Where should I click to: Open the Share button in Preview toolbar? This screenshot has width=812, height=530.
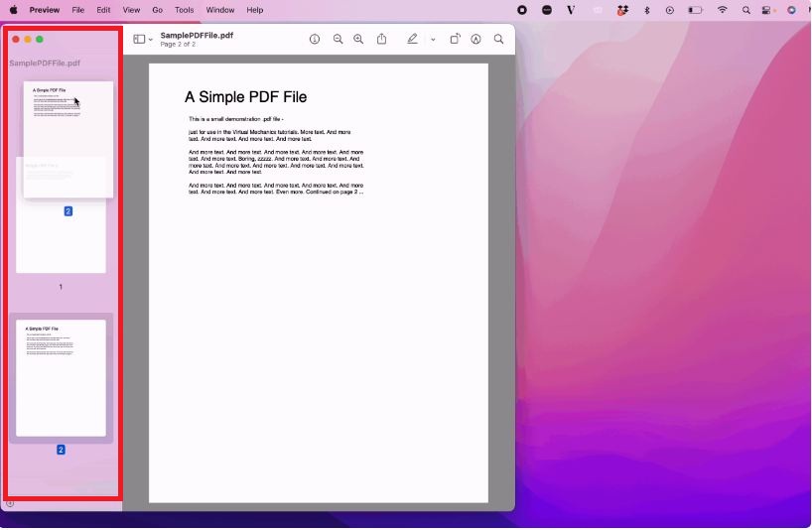point(381,39)
